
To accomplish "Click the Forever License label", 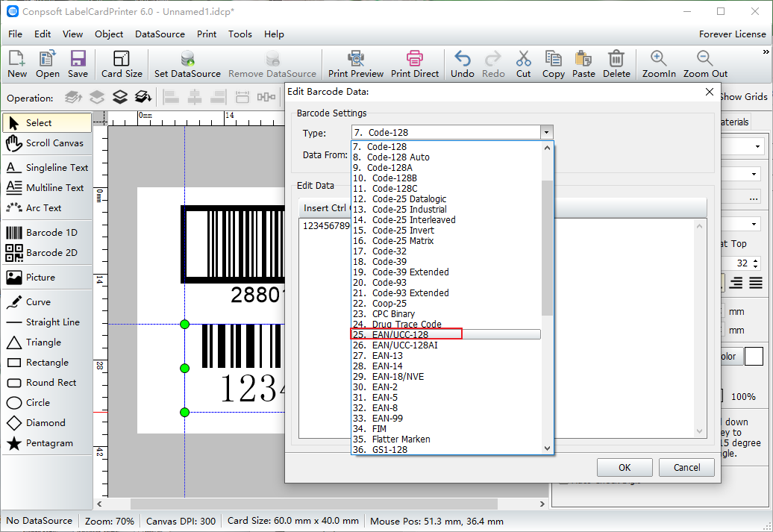I will [732, 34].
